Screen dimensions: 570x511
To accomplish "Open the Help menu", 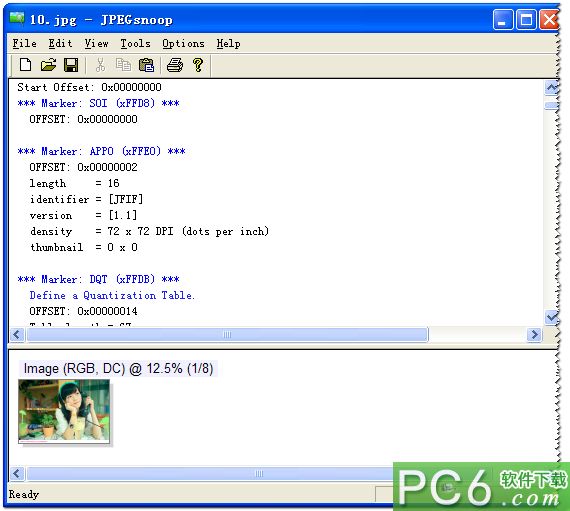I will 228,44.
